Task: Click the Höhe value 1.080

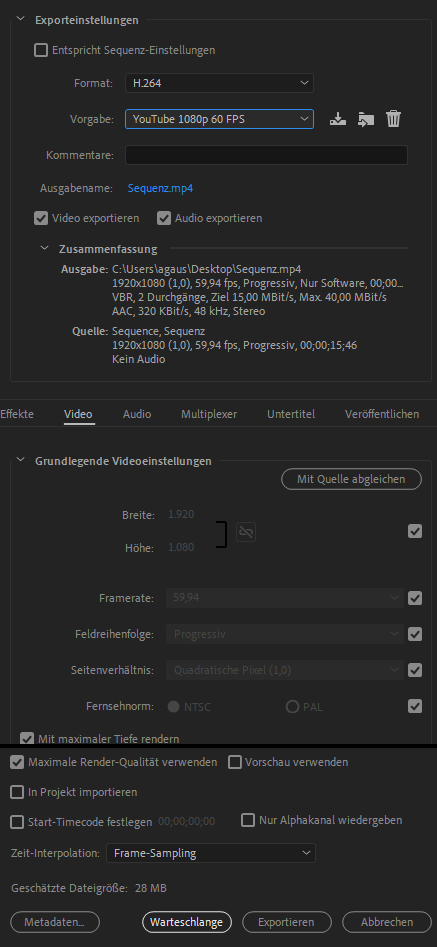Action: coord(181,548)
